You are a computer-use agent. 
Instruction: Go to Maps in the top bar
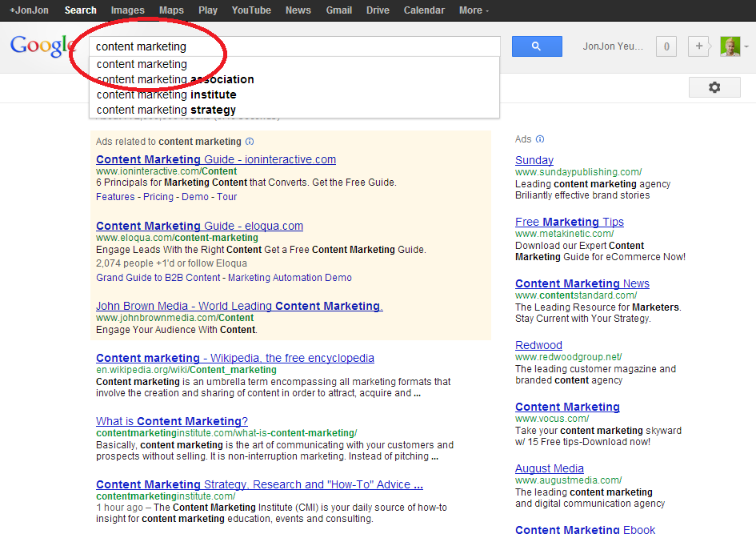(171, 10)
